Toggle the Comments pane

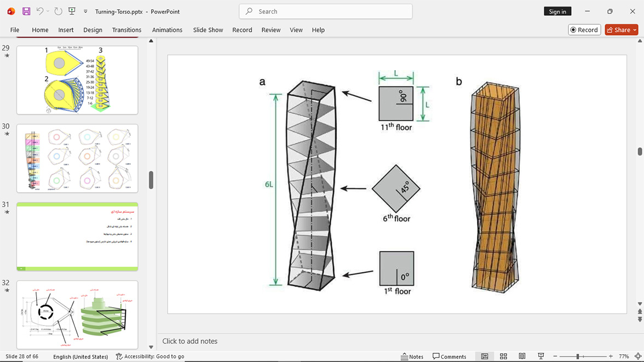(x=449, y=356)
